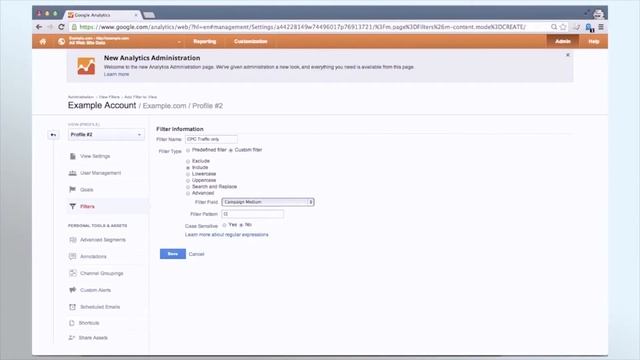Open the Help tab
Image resolution: width=640 pixels, height=360 pixels.
point(594,42)
